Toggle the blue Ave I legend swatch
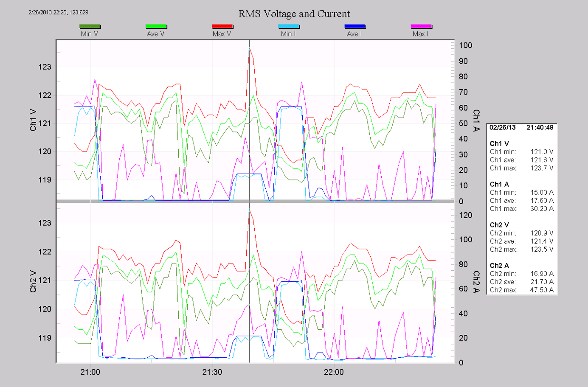 coord(355,26)
